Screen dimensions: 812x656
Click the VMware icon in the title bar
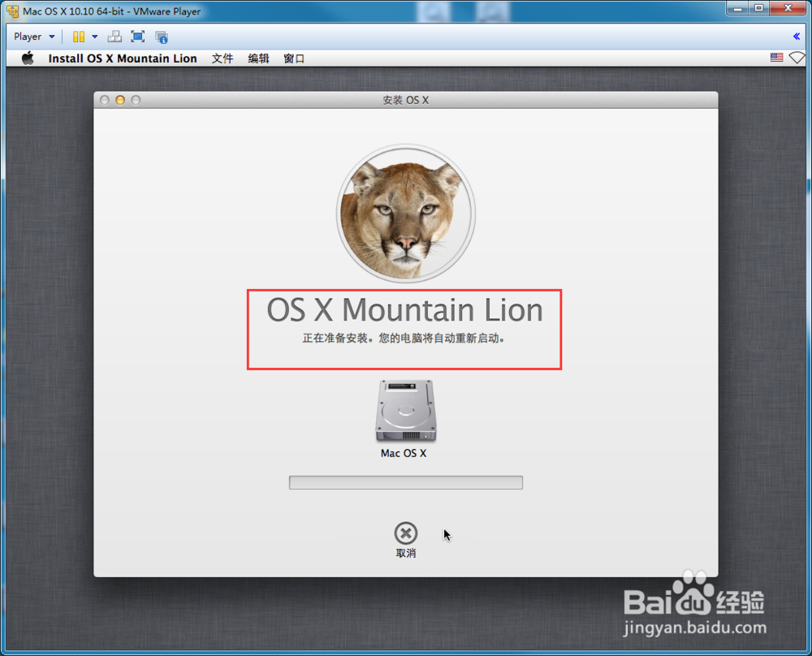pyautogui.click(x=12, y=11)
